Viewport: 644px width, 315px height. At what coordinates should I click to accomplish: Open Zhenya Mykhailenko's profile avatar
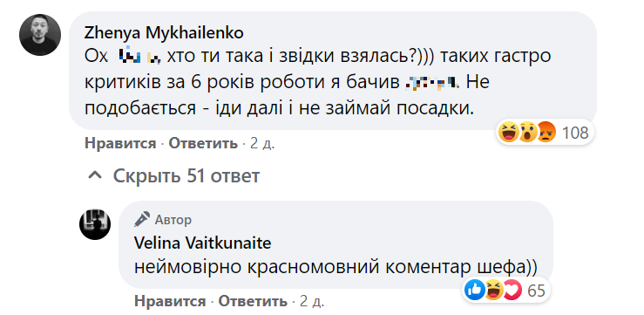[x=40, y=35]
